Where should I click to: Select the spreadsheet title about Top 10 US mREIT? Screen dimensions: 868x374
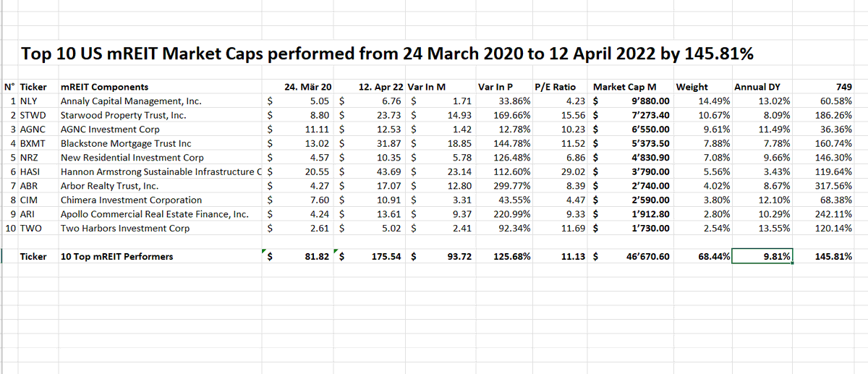pos(388,54)
